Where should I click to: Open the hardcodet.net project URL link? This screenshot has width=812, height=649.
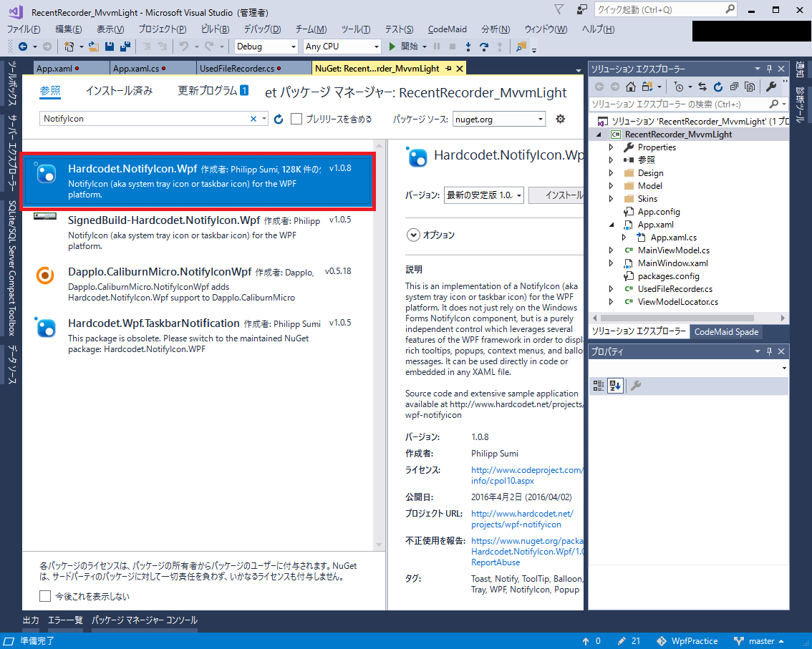[x=522, y=519]
